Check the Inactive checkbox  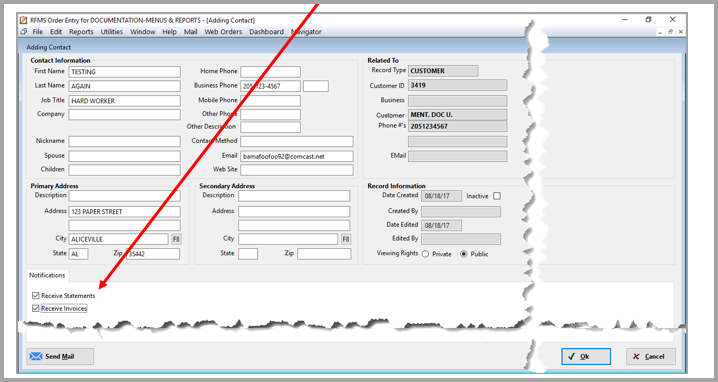497,196
